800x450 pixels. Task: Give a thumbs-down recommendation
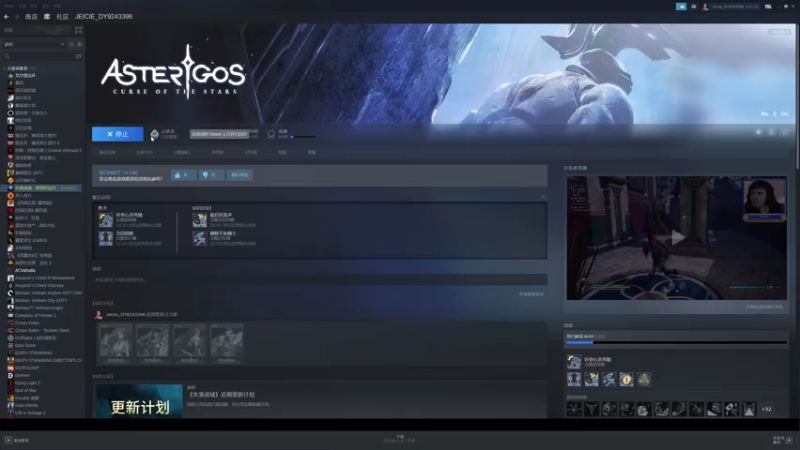[x=211, y=175]
